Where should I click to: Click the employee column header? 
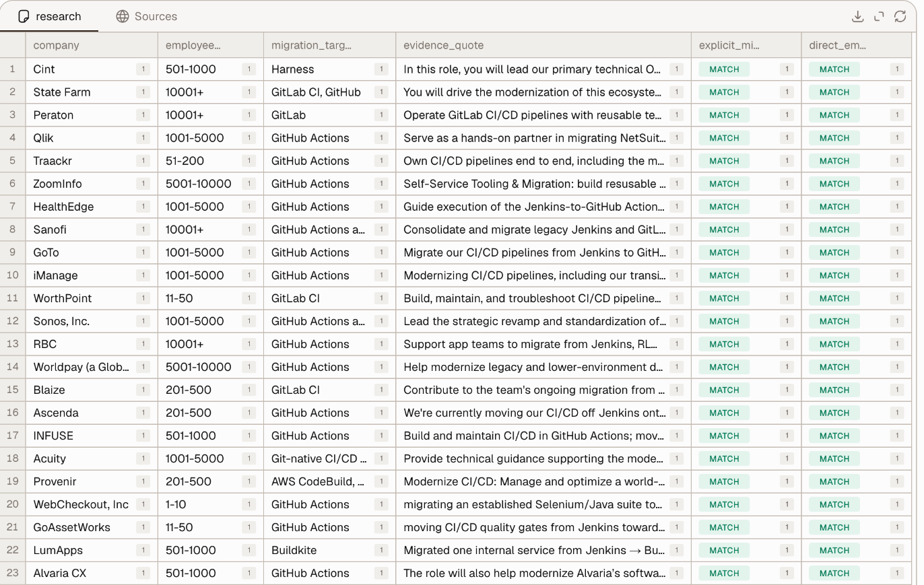click(211, 45)
